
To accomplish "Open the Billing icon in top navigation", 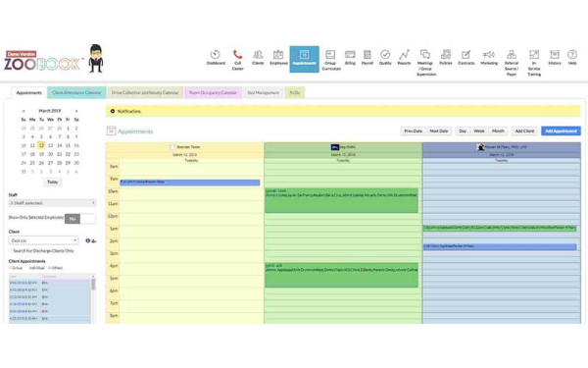I will pos(350,54).
